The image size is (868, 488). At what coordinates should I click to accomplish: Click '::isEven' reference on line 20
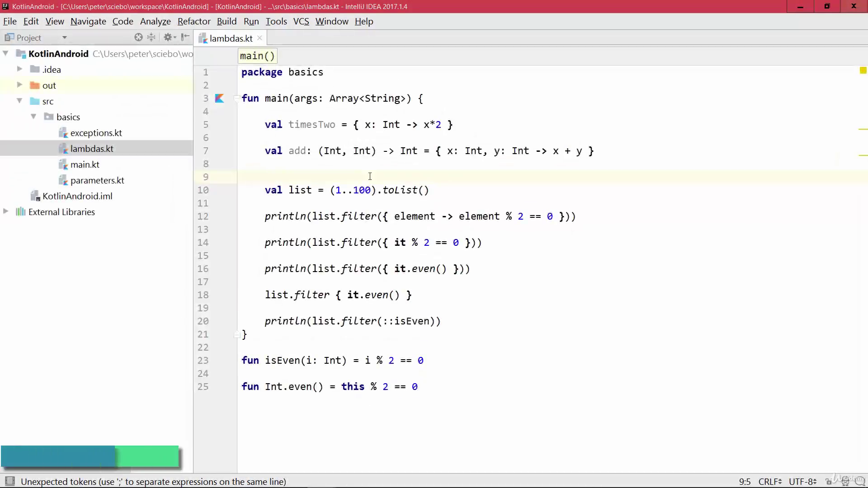[406, 321]
